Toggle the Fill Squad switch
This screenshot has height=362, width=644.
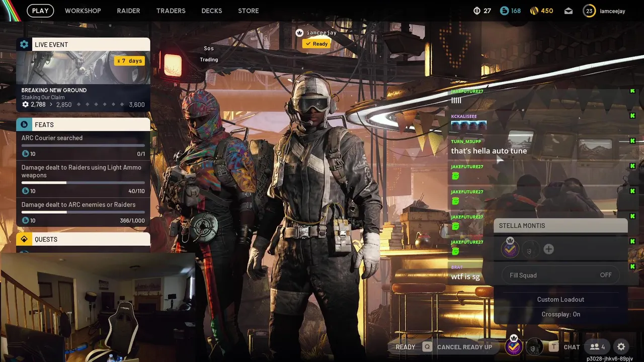[x=560, y=275]
